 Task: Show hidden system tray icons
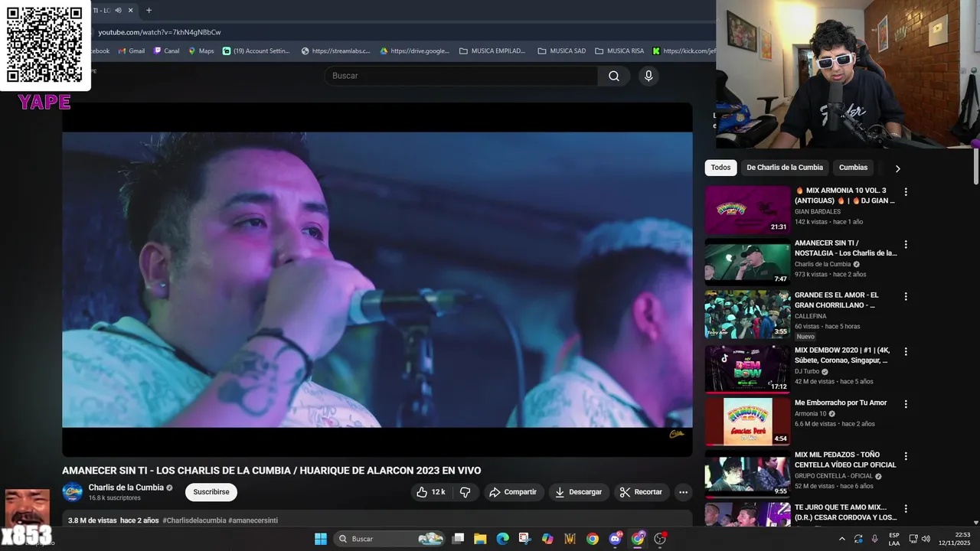click(x=842, y=539)
